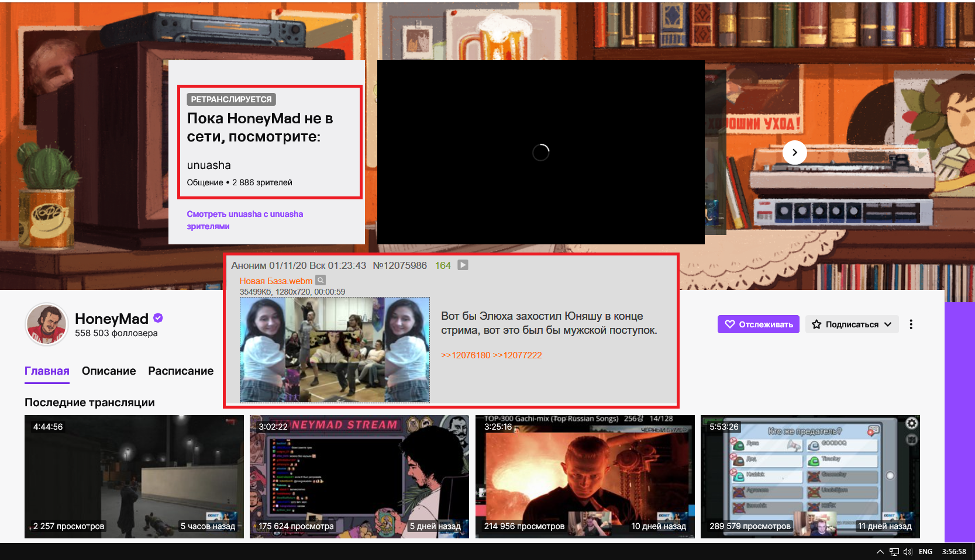Image resolution: width=975 pixels, height=560 pixels.
Task: Open the 4:44:56 broadcast video
Action: click(x=134, y=476)
